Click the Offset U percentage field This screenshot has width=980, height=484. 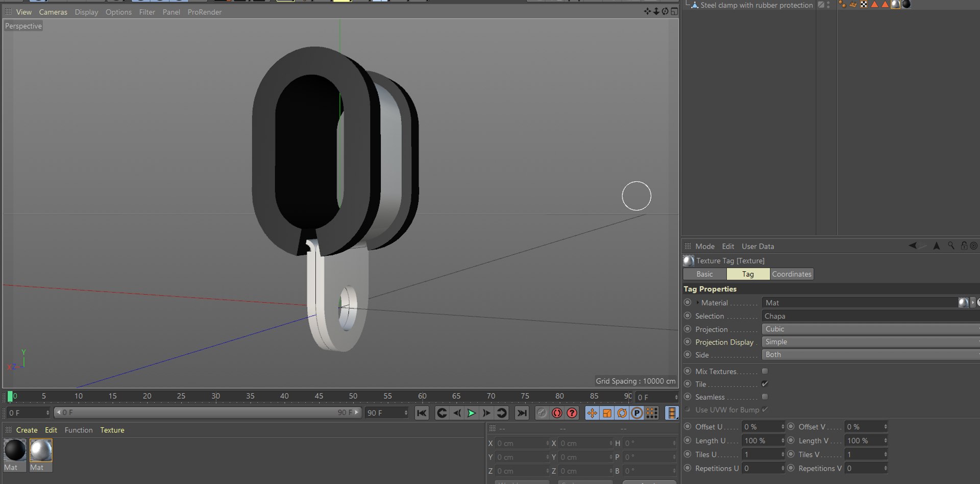coord(761,427)
